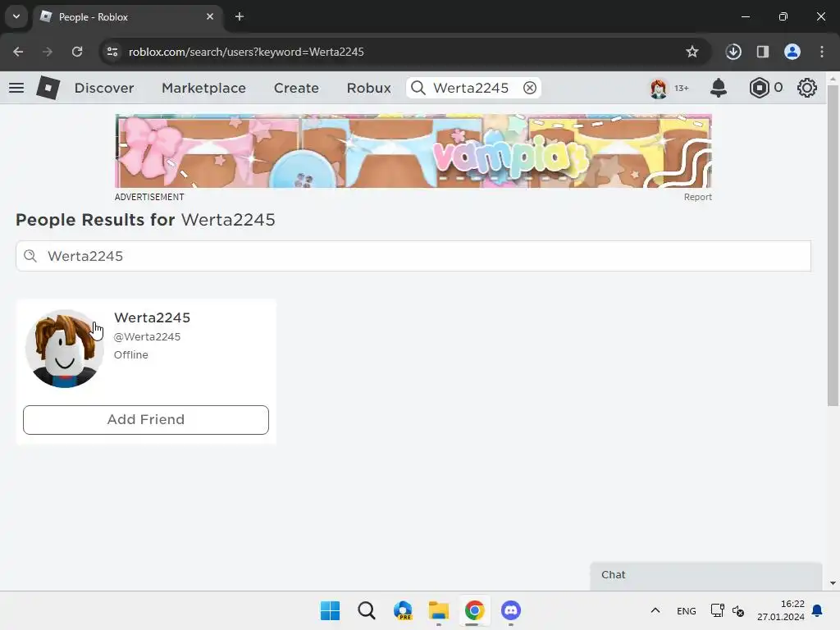The image size is (840, 630).
Task: Open your avatar profile in header
Action: 659,88
